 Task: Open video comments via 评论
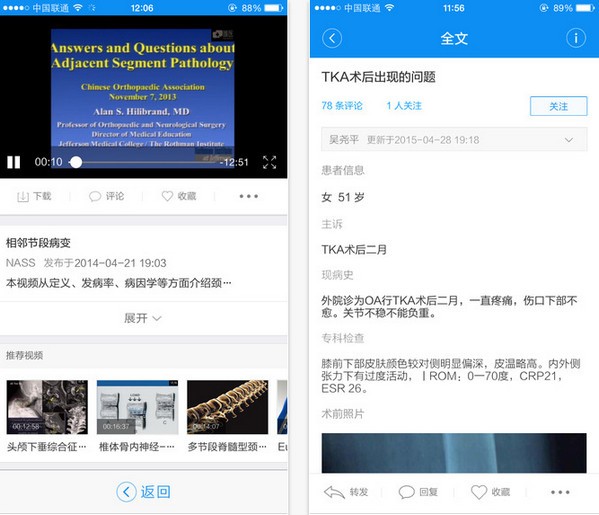pyautogui.click(x=107, y=196)
